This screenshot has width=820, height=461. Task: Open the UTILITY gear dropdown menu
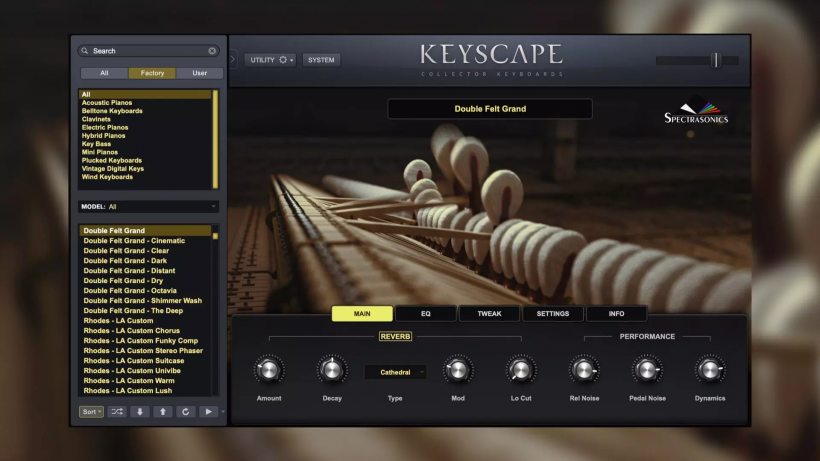coord(270,60)
